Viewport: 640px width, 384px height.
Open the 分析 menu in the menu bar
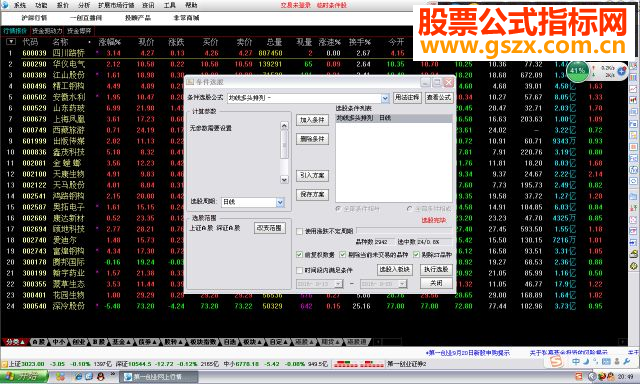(x=84, y=5)
